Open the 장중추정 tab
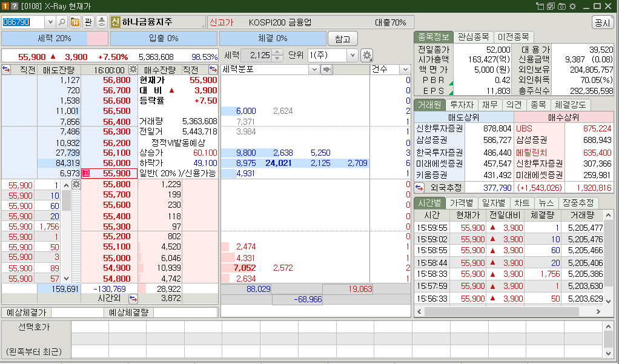Viewport: 619px width, 364px height. coord(578,203)
